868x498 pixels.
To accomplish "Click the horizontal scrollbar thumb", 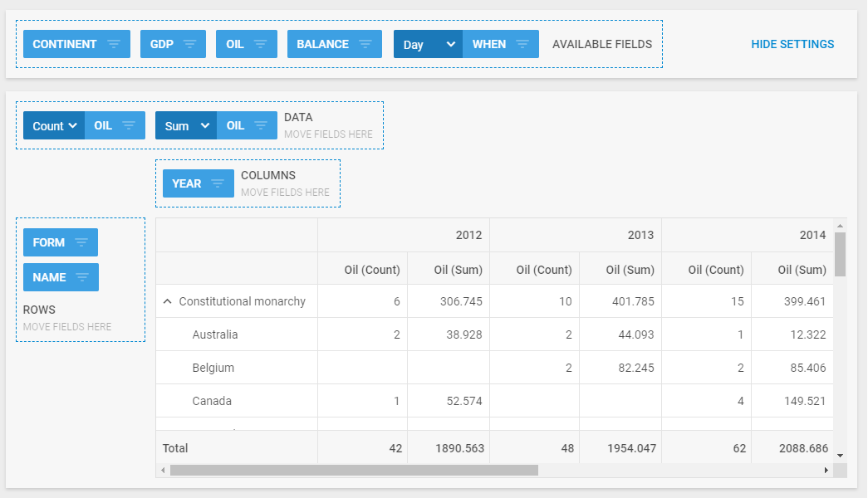I will pos(355,471).
